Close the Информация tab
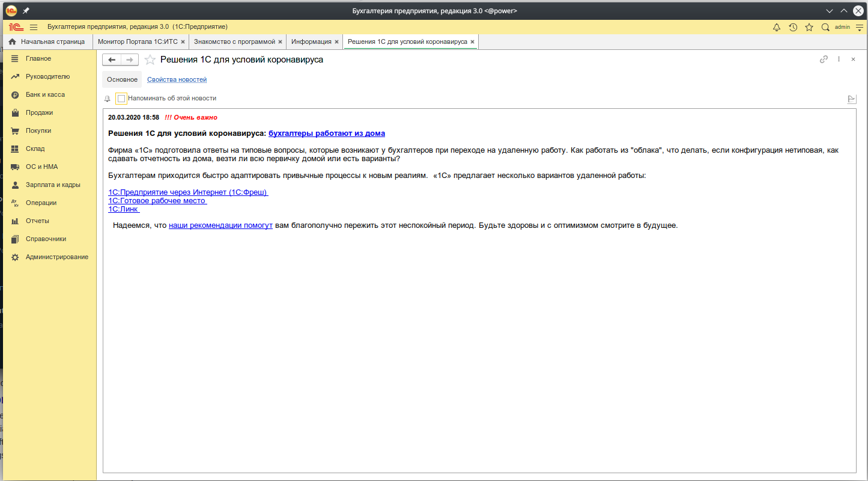This screenshot has width=868, height=481. click(x=336, y=42)
